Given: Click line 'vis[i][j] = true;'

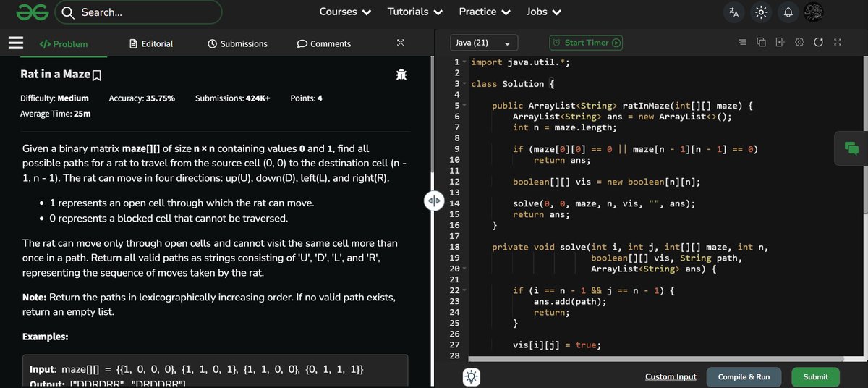Looking at the screenshot, I should click(x=557, y=345).
